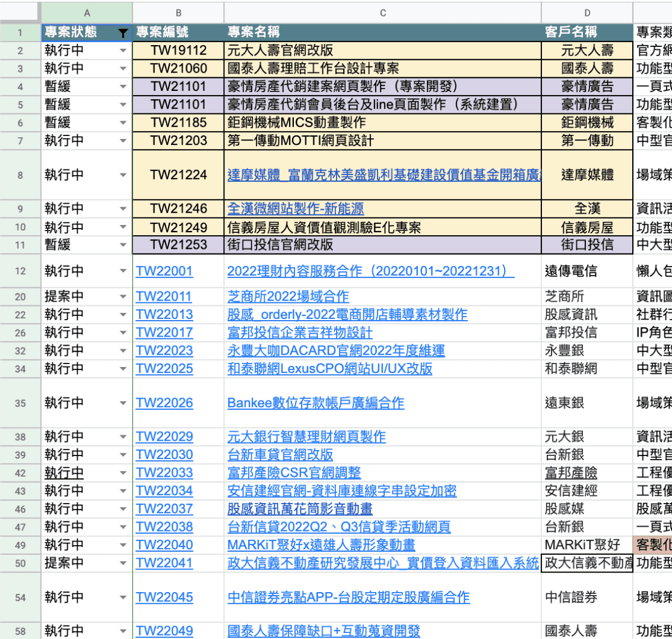Viewport: 672px width, 639px height.
Task: Select the 專案編號 header cell
Action: click(x=178, y=32)
